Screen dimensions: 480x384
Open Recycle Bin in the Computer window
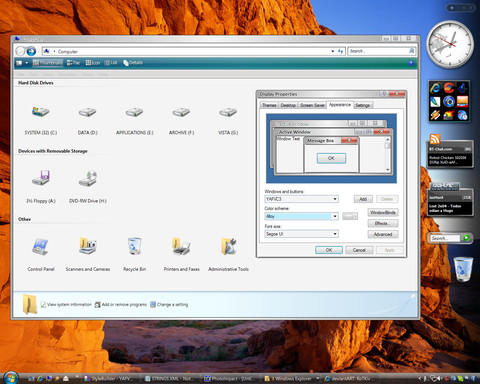[135, 246]
